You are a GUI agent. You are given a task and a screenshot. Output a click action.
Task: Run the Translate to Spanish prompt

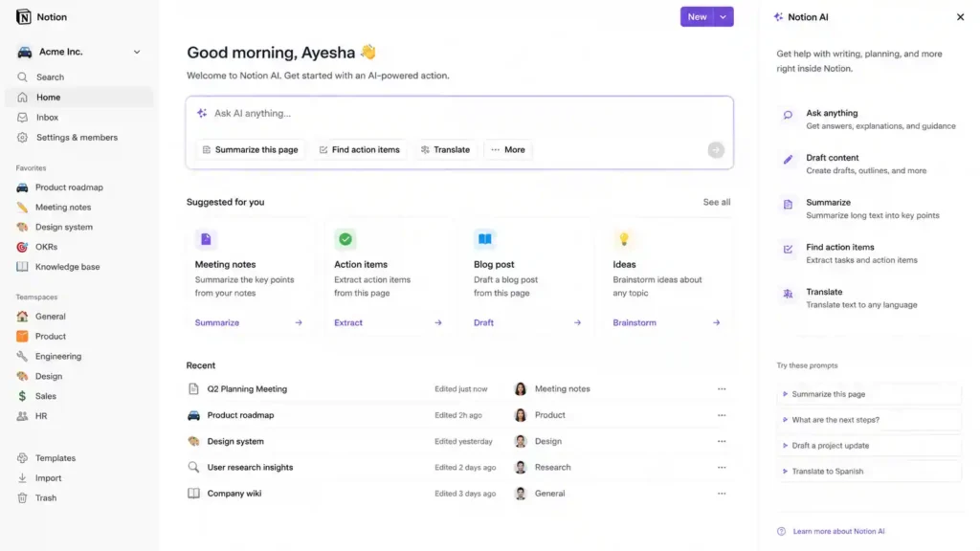869,471
